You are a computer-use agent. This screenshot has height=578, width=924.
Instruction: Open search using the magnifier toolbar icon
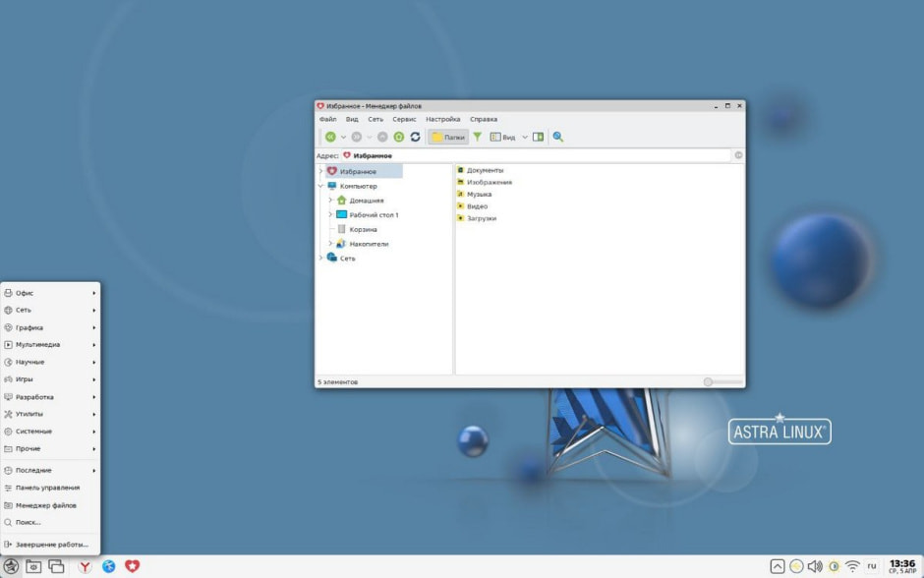[557, 137]
